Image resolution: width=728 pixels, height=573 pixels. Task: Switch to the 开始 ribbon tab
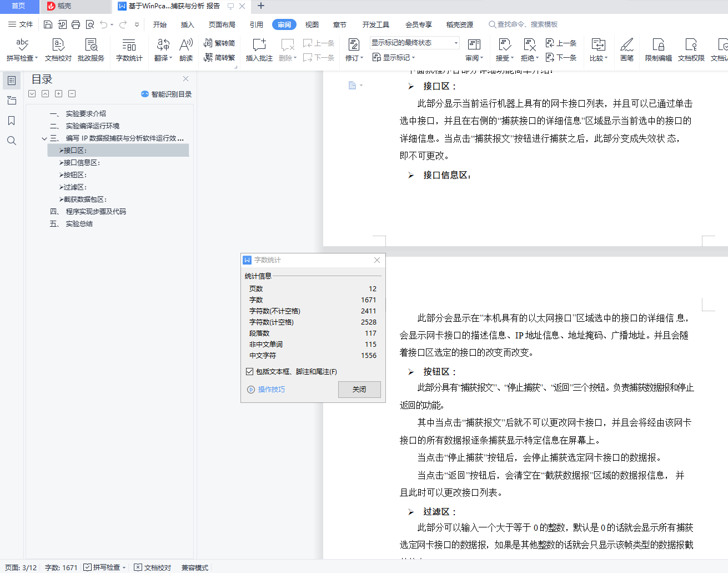coord(160,24)
